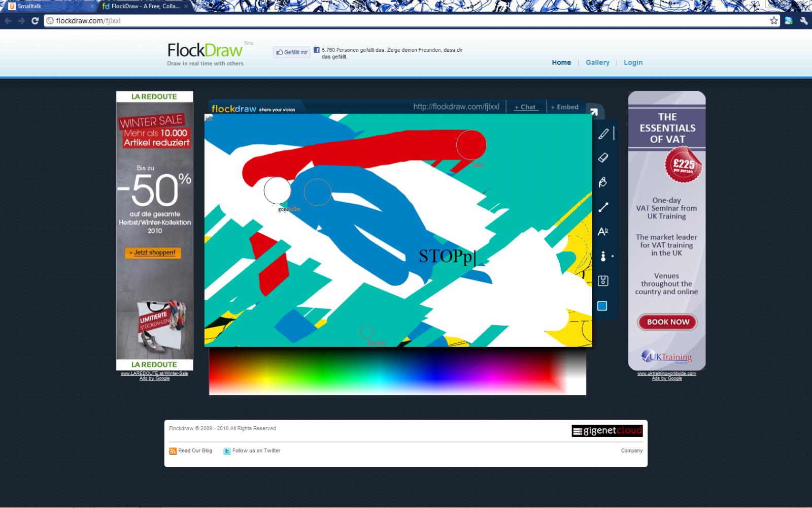Open the brush size selector
This screenshot has height=508, width=812.
click(603, 256)
